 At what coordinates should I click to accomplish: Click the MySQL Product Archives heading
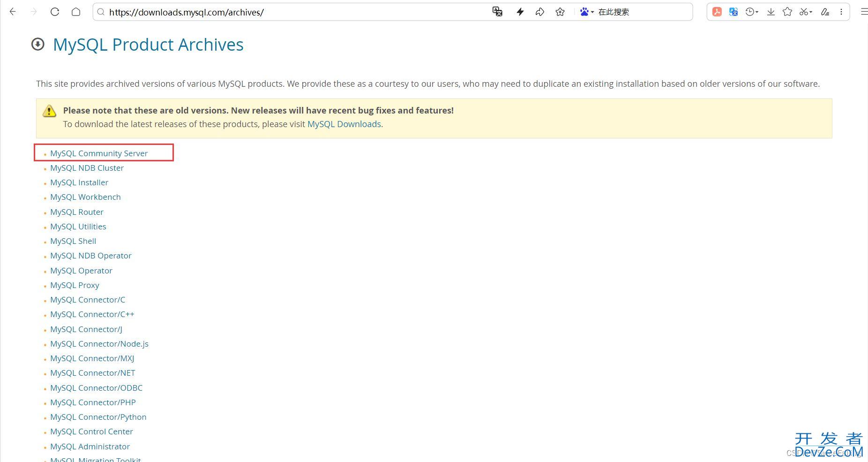(148, 45)
